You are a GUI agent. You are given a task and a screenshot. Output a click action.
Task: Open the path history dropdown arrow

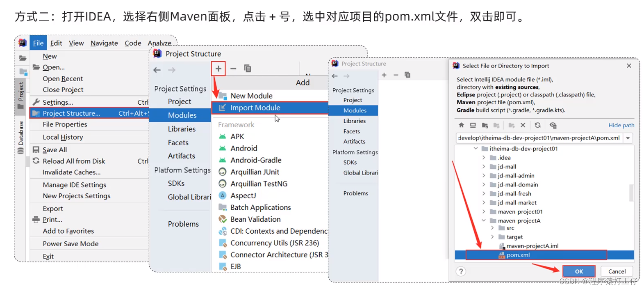tap(628, 138)
